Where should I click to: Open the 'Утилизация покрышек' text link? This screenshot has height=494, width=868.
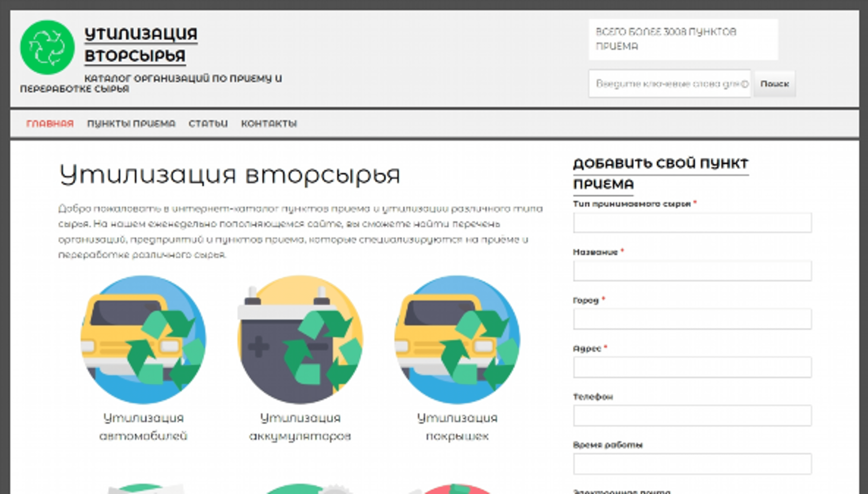[x=457, y=427]
